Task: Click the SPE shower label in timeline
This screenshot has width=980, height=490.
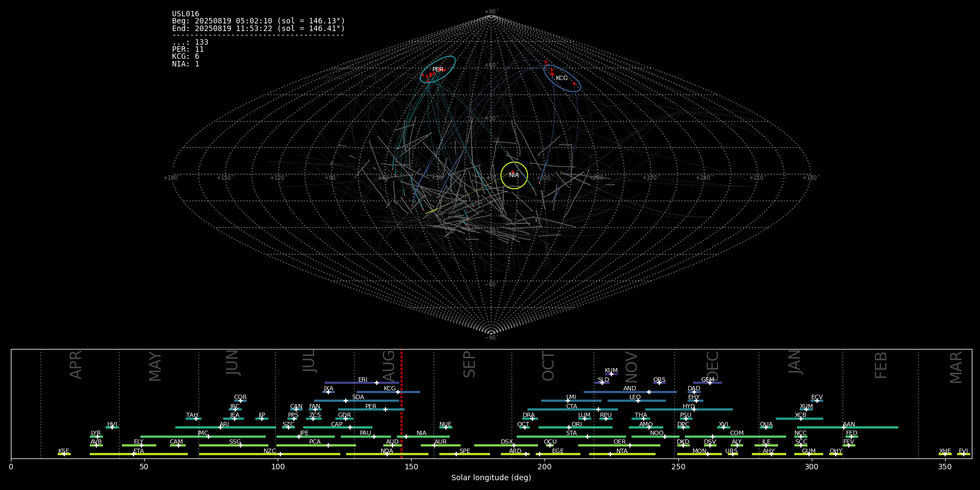Action: tap(465, 451)
